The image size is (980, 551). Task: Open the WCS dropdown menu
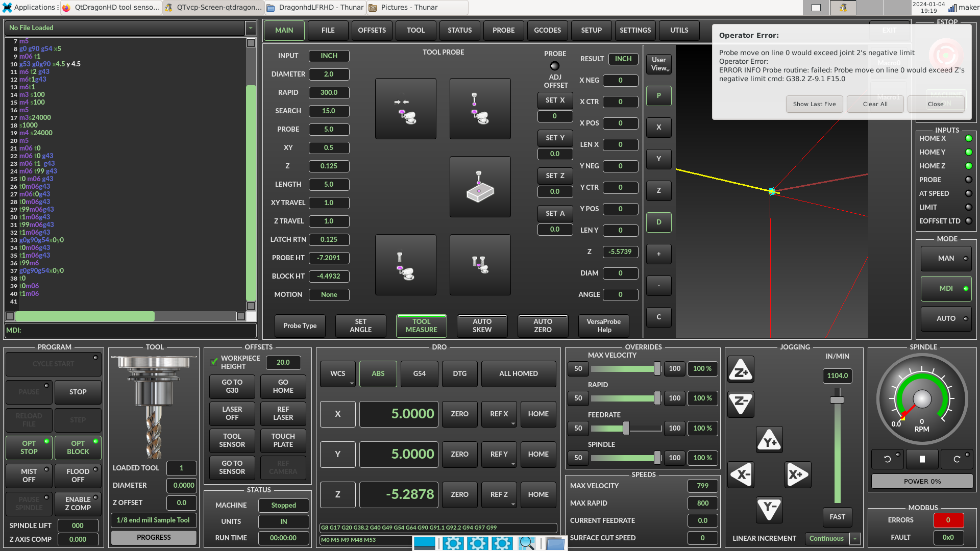pos(338,374)
